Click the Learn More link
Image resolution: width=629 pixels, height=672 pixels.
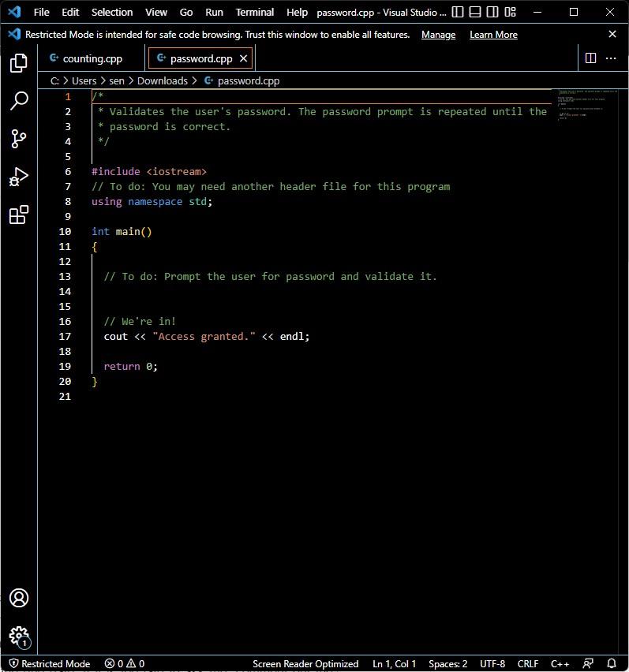(493, 35)
